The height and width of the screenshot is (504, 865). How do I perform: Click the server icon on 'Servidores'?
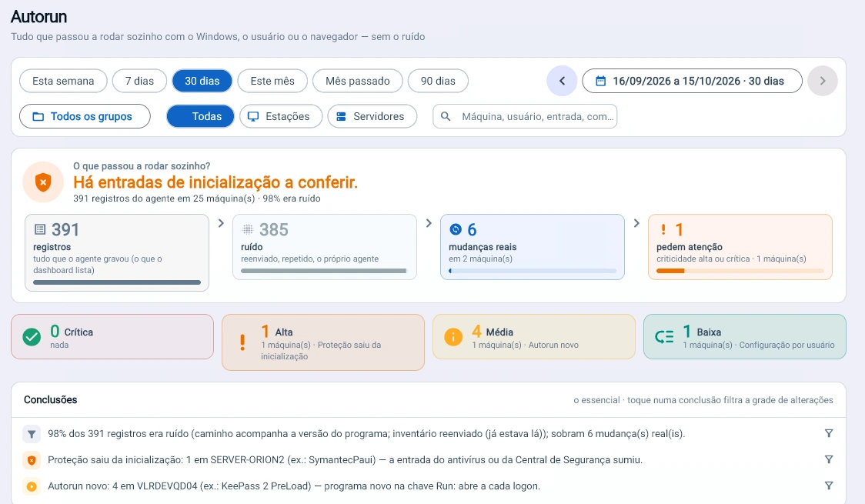[x=341, y=116]
